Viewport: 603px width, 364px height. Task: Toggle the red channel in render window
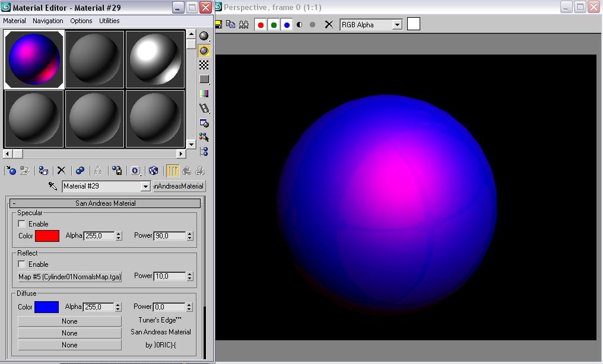click(261, 25)
